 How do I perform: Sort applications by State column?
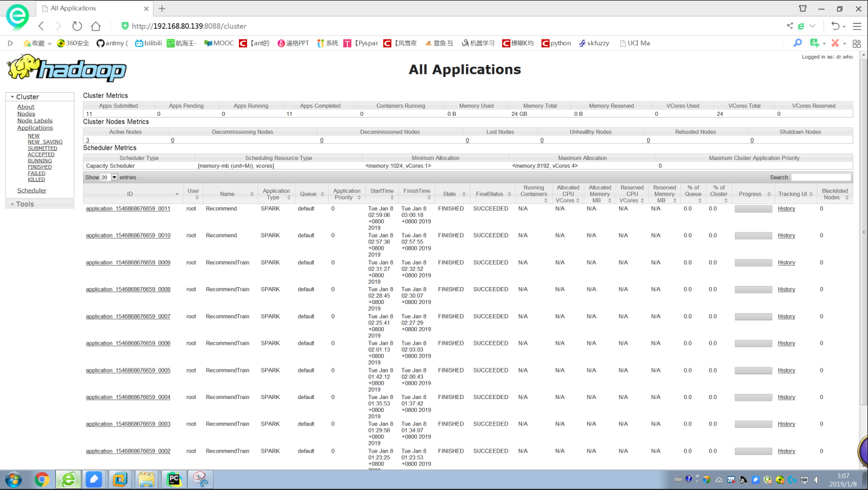point(452,194)
